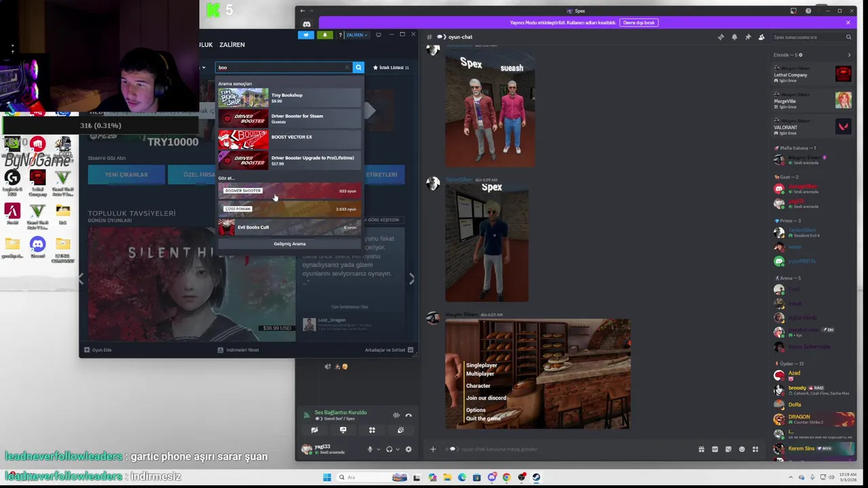Click Devre dışı bırak streamer mode button
Screen dimensions: 868x488
pyautogui.click(x=639, y=22)
